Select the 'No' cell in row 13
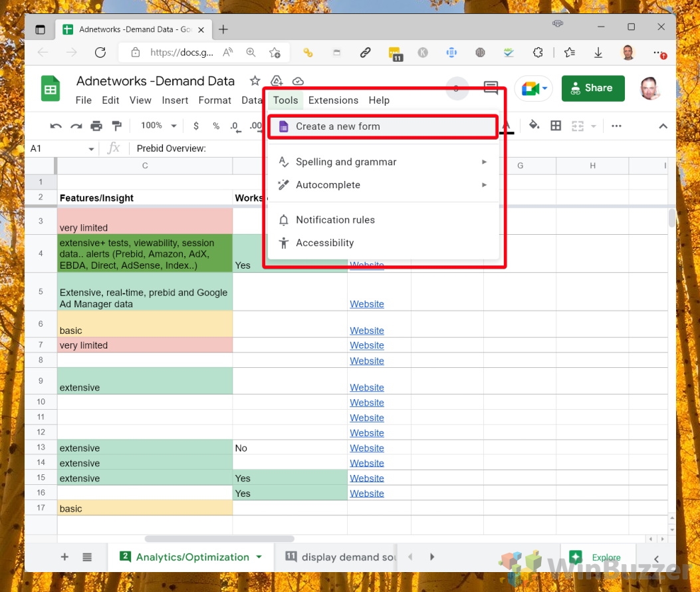The height and width of the screenshot is (592, 700). (290, 448)
